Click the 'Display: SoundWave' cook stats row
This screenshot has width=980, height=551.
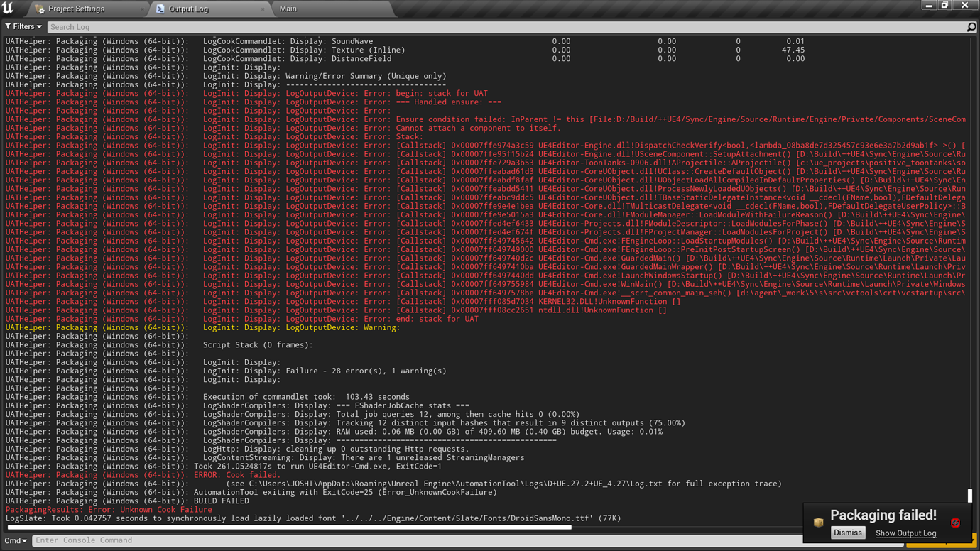405,41
